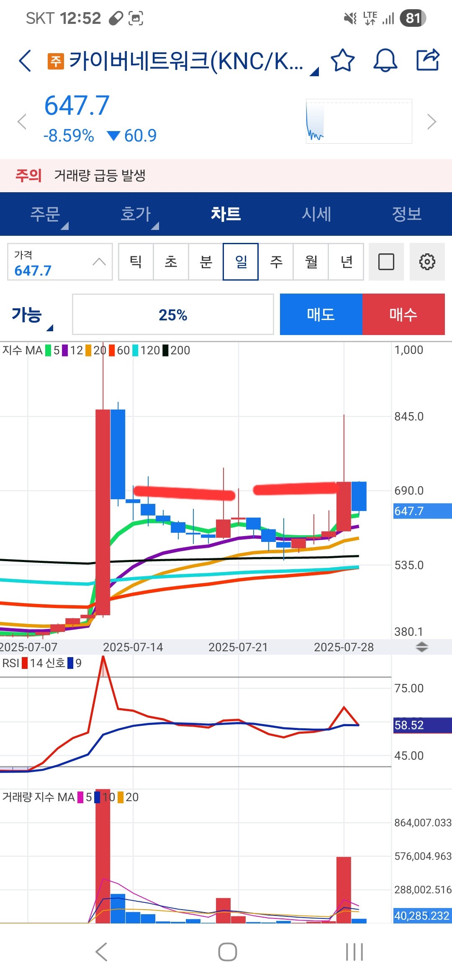Open the 시세 tab
The width and height of the screenshot is (452, 980).
(x=316, y=214)
